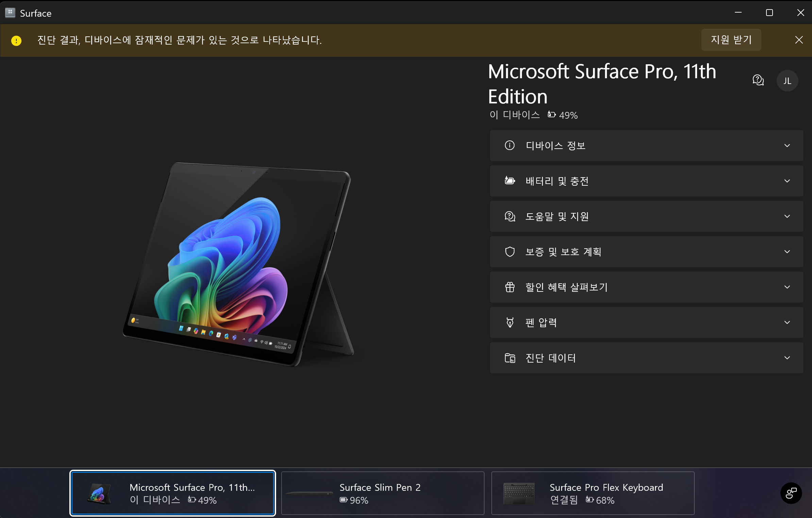The width and height of the screenshot is (812, 518).
Task: Click the Flex Keyboard thumbnail image
Action: click(x=519, y=493)
